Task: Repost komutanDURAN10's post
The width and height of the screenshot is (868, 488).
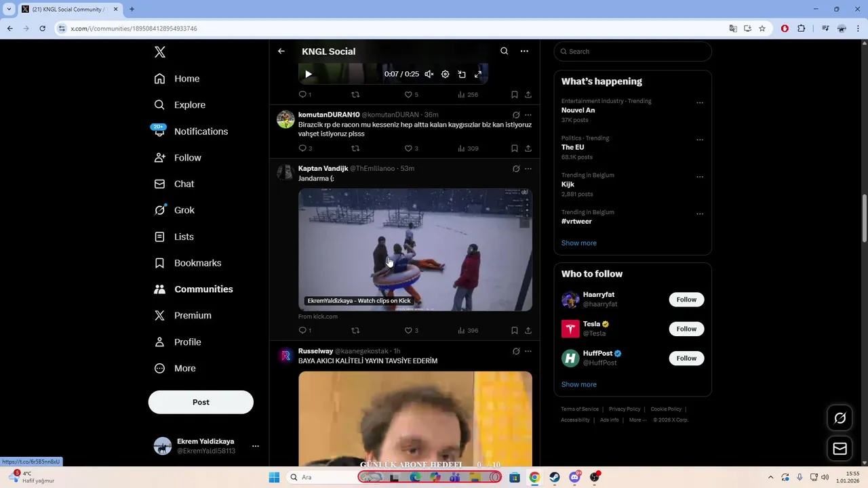Action: (355, 148)
